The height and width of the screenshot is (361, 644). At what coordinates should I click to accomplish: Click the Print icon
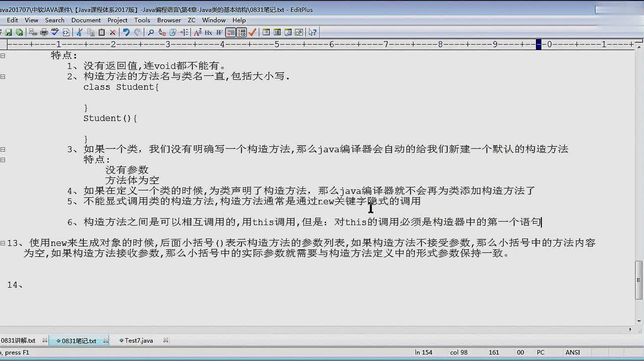44,32
